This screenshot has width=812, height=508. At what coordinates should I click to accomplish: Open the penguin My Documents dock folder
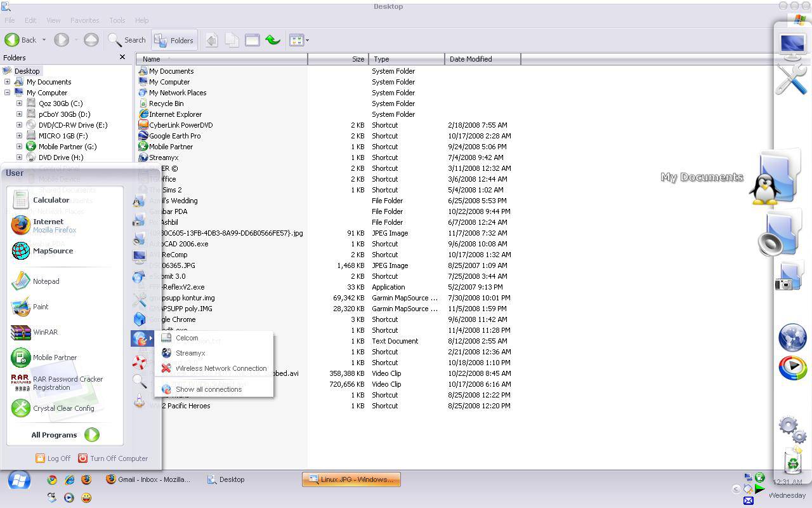[776, 177]
